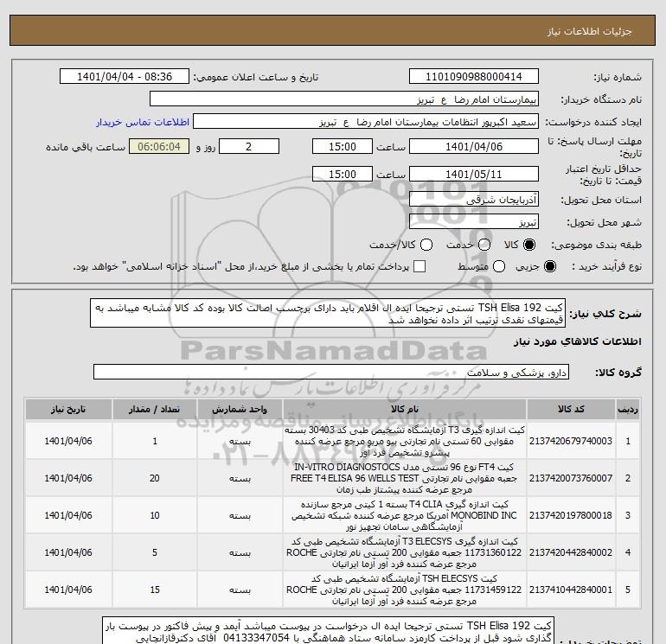Image resolution: width=666 pixels, height=644 pixels.
Task: Click product code 2137420197800018
Action: point(571,515)
